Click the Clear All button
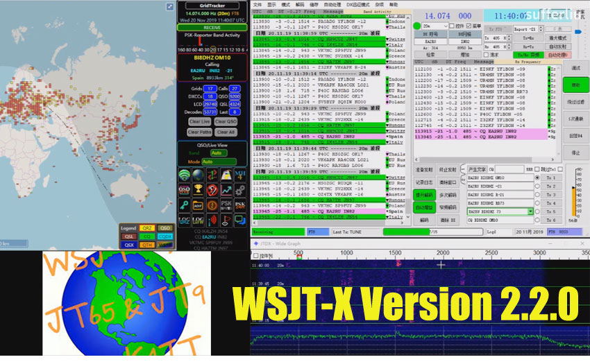 [x=226, y=132]
